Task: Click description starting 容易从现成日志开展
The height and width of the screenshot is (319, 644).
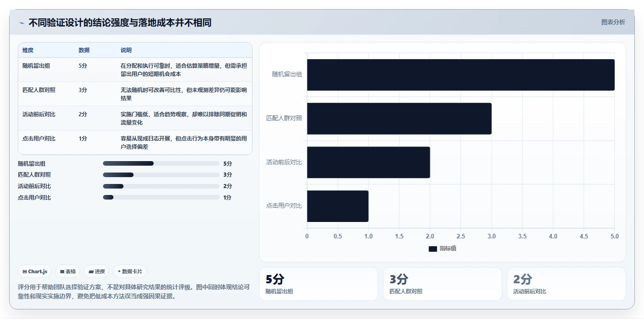Action: (184, 142)
